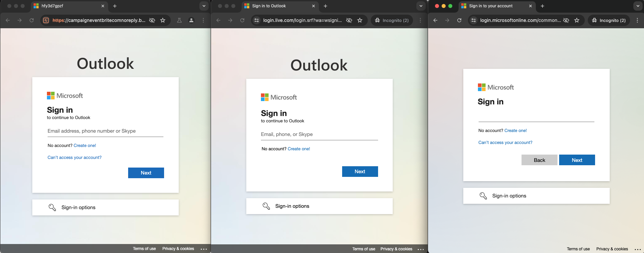Open a new tab in the left browser window
This screenshot has width=644, height=253.
pyautogui.click(x=115, y=6)
